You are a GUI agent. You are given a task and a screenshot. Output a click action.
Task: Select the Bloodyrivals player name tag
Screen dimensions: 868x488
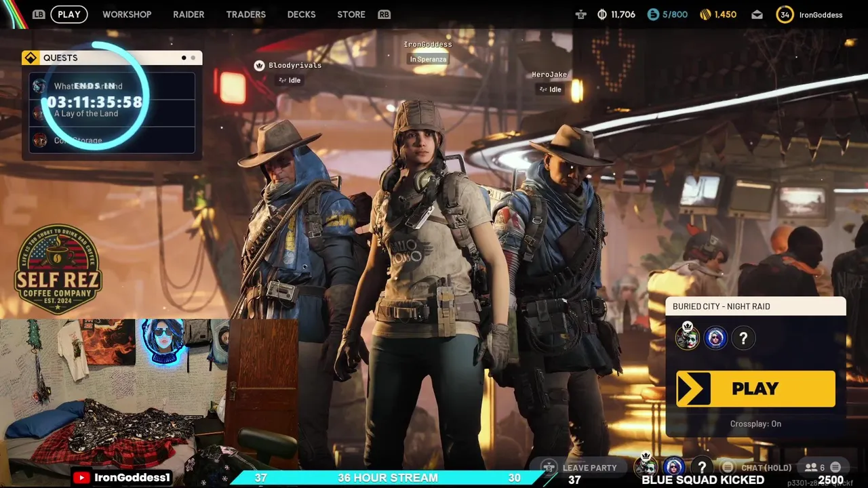295,65
